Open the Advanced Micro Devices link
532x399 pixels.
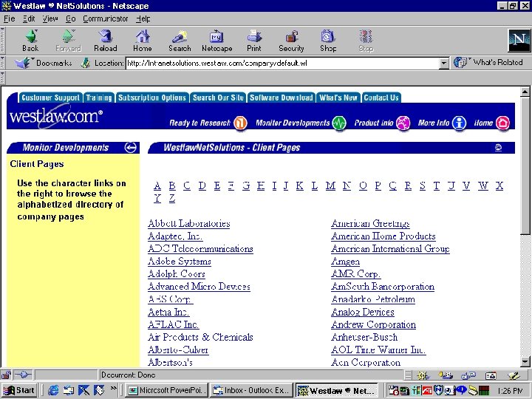[199, 287]
